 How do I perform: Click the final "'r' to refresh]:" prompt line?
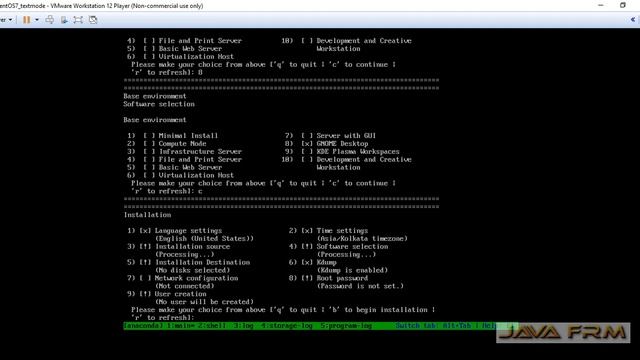click(162, 318)
